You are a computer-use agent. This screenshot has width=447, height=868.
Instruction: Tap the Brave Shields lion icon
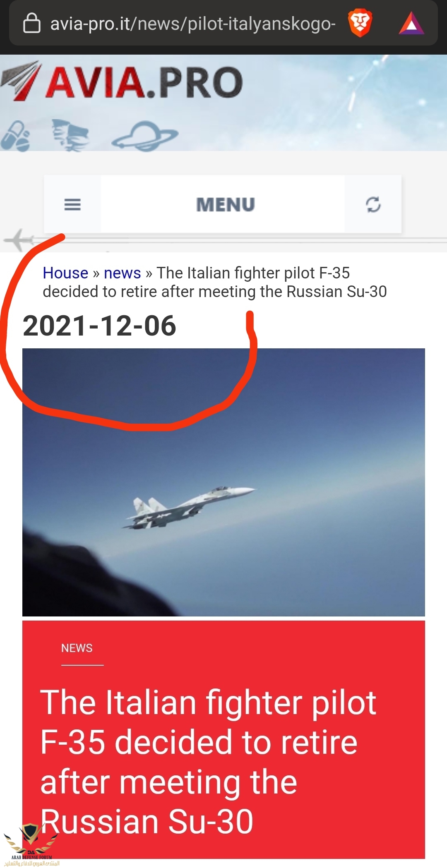click(360, 24)
